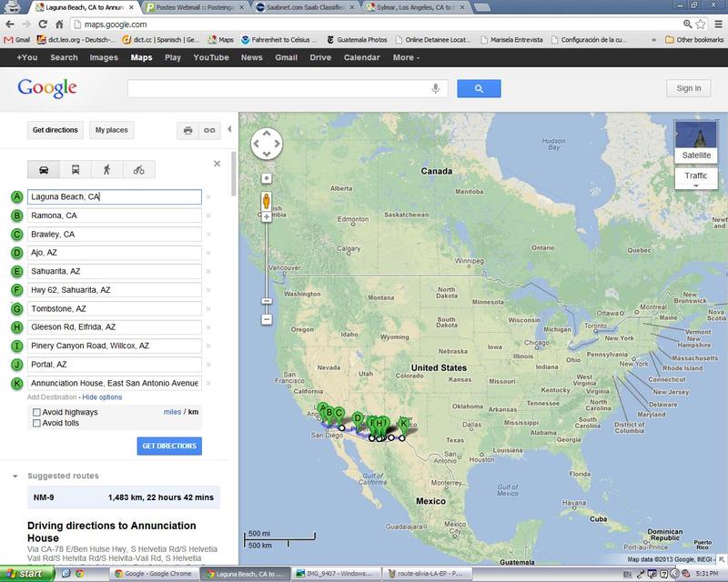This screenshot has height=582, width=728.
Task: Expand the Traffic layer dropdown
Action: pos(695,178)
